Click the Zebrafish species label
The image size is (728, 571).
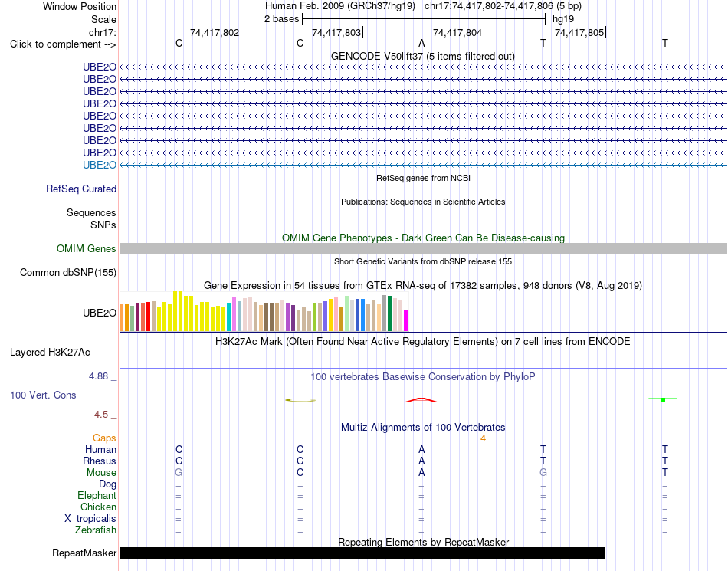click(96, 530)
